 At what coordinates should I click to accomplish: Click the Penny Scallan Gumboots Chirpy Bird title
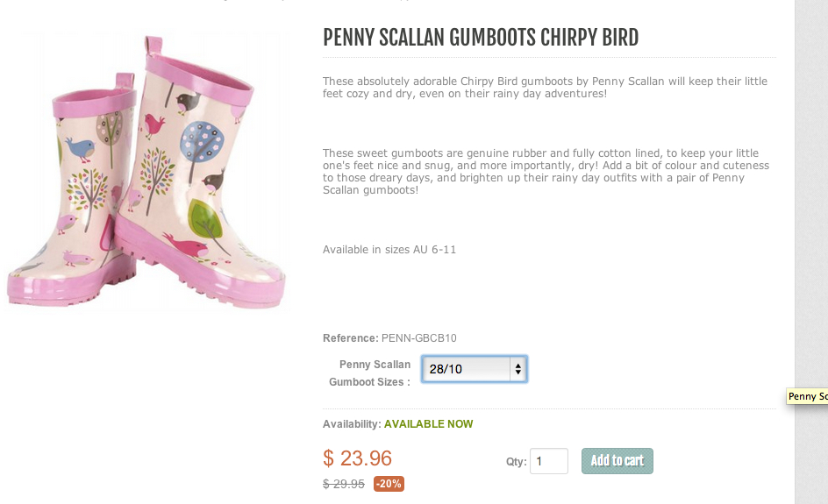[x=481, y=38]
